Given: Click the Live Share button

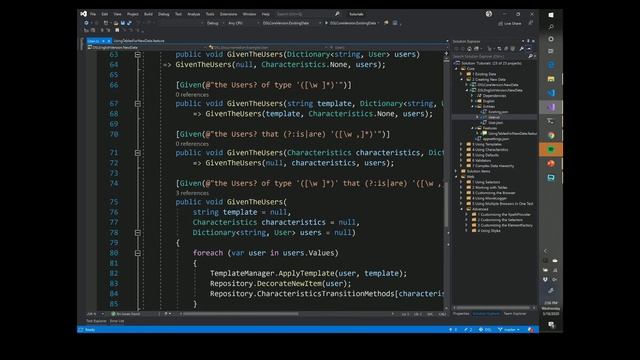Looking at the screenshot, I should click(x=510, y=24).
